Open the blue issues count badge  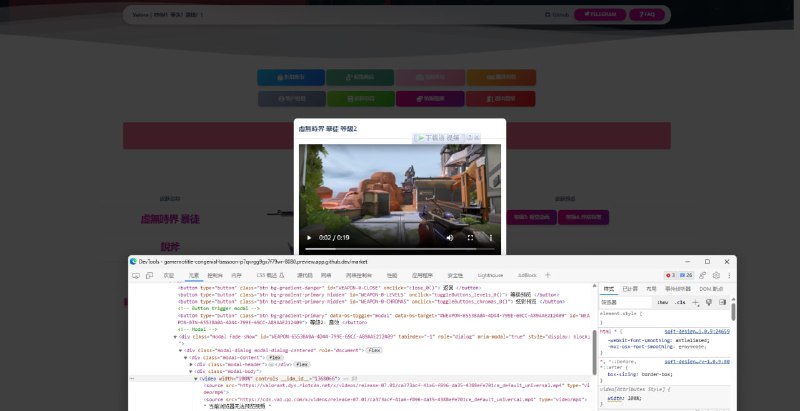686,275
